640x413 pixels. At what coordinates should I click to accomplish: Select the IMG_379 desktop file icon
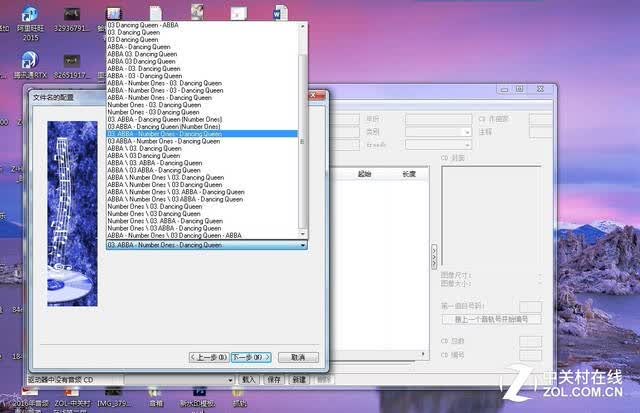coord(114,396)
